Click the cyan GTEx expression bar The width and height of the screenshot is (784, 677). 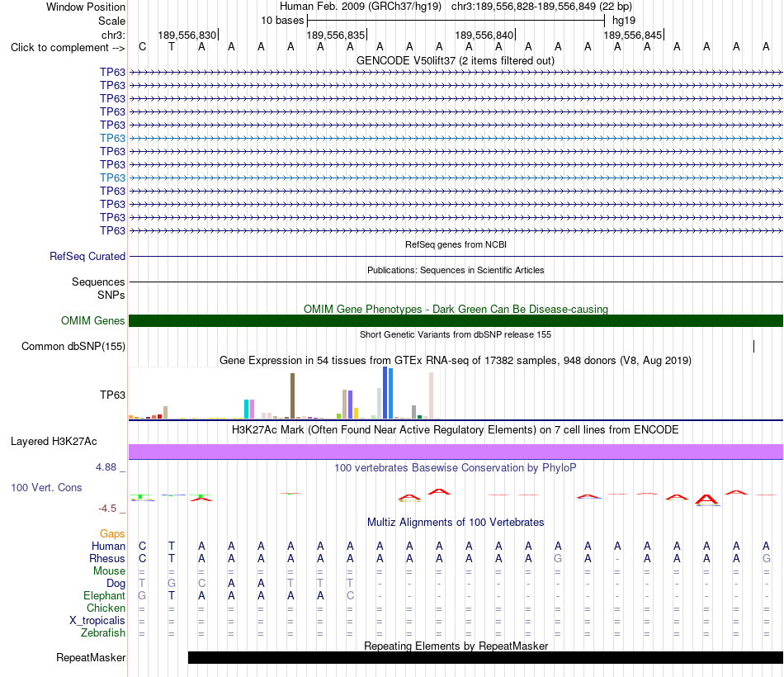(x=247, y=409)
